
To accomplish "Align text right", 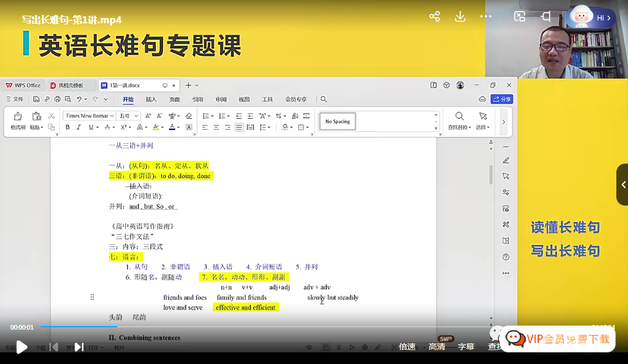I will (x=227, y=128).
